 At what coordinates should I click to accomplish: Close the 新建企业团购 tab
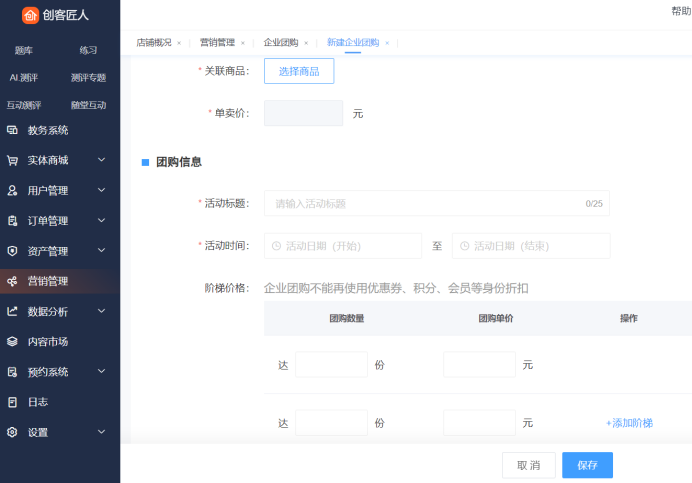point(387,43)
